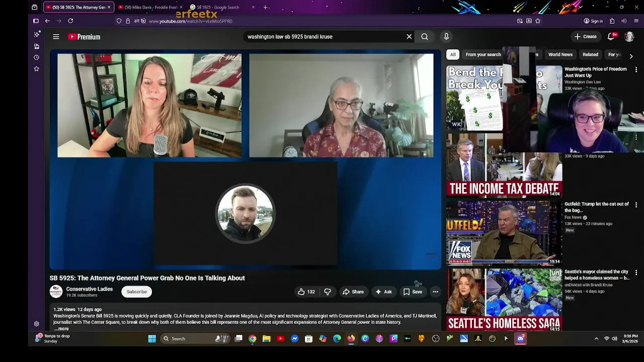Close the active SB 5925 tab
The image size is (644, 362).
[x=109, y=7]
